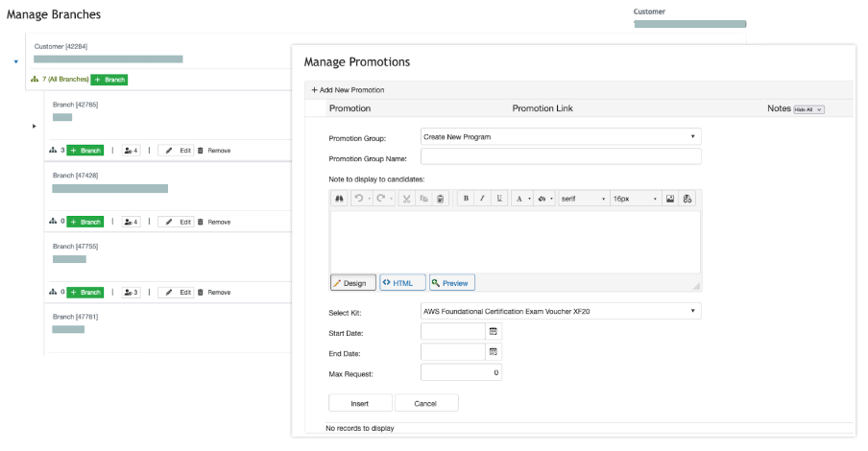This screenshot has width=868, height=451.
Task: Click sub-branch hierarchy icon of Branch [47755]
Action: coord(53,292)
